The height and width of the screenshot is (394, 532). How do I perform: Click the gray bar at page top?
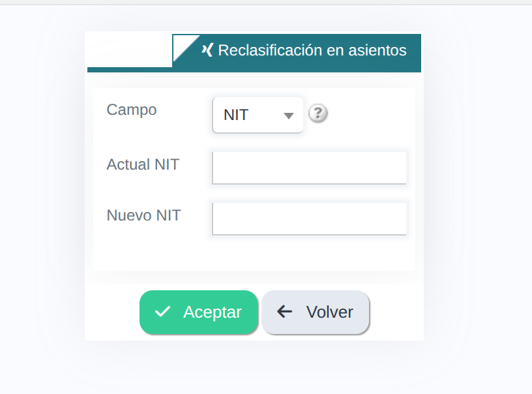click(266, 2)
